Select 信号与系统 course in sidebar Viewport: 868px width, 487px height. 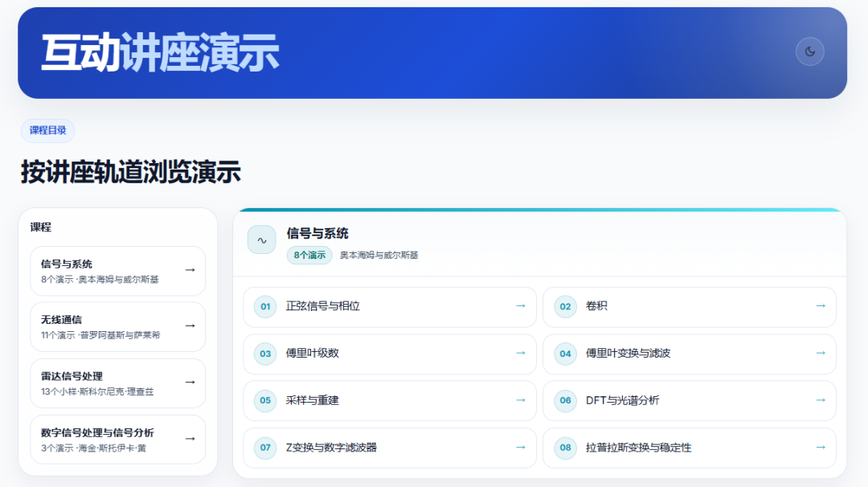[118, 271]
